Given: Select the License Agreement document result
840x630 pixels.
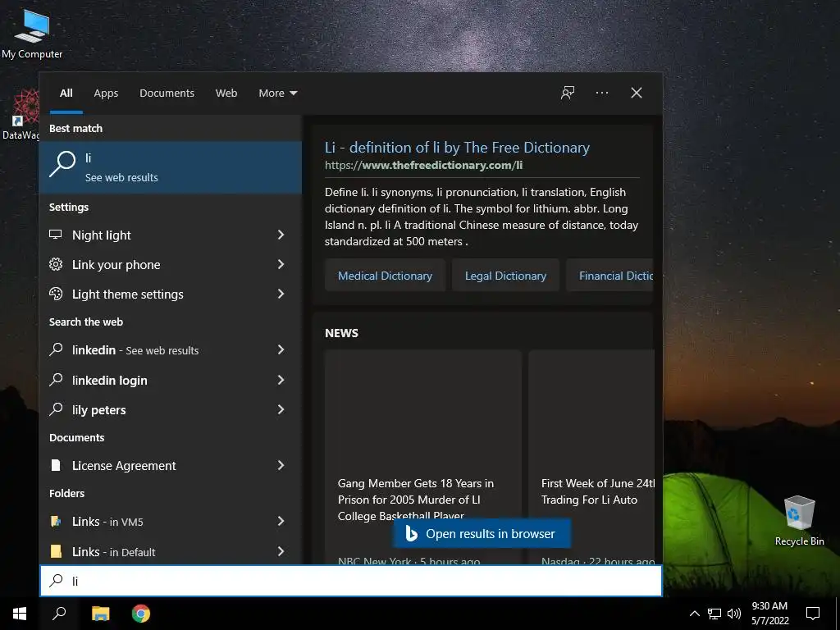Looking at the screenshot, I should (x=171, y=465).
